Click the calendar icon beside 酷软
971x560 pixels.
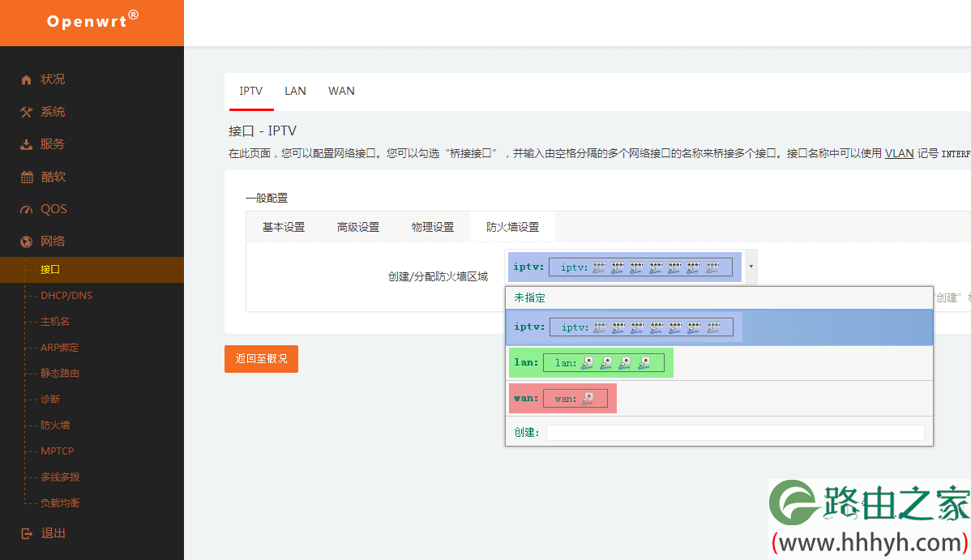coord(27,177)
